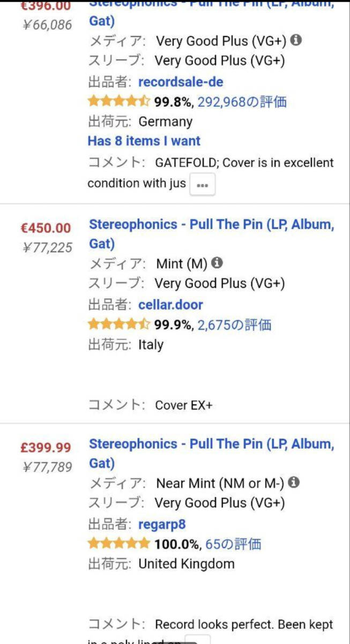Open seller recordsale-de profile

click(x=181, y=82)
